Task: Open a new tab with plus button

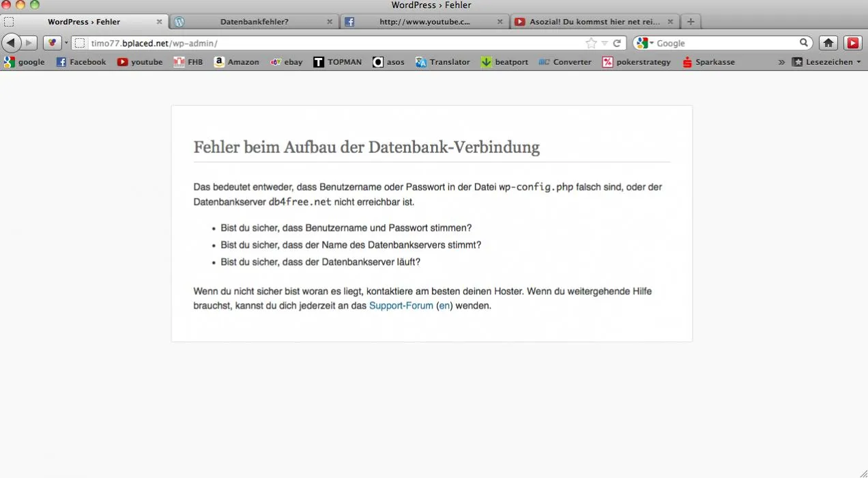Action: click(691, 22)
